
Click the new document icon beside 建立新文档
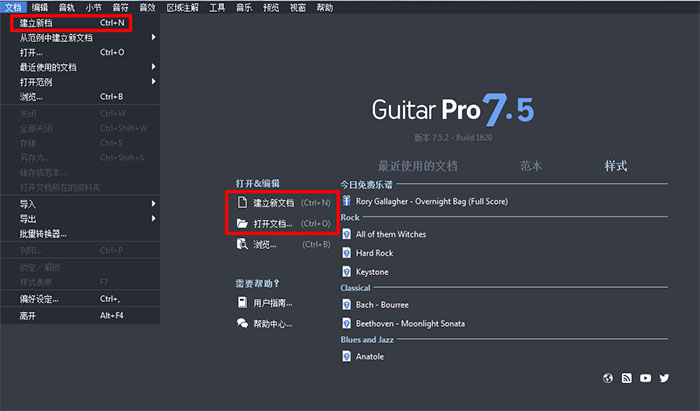pyautogui.click(x=243, y=202)
